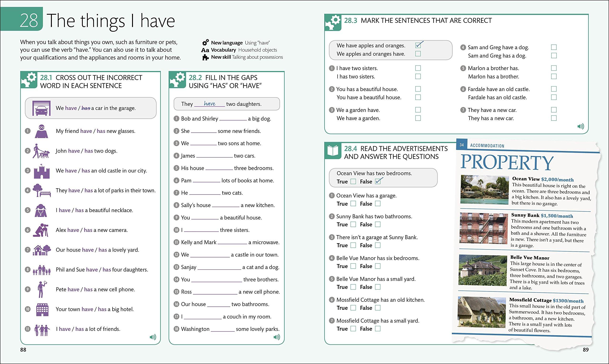Image resolution: width=609 pixels, height=364 pixels.
Task: Click the audio speaker icon in exercise 28.2
Action: point(276,337)
